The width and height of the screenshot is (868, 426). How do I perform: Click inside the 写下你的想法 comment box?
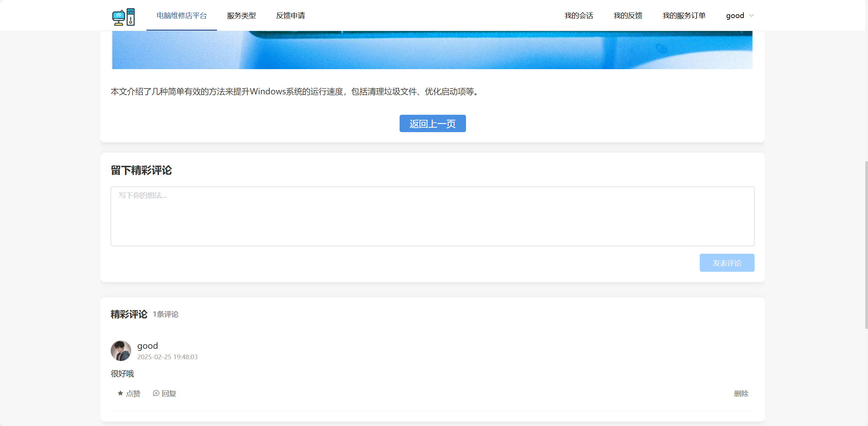433,216
